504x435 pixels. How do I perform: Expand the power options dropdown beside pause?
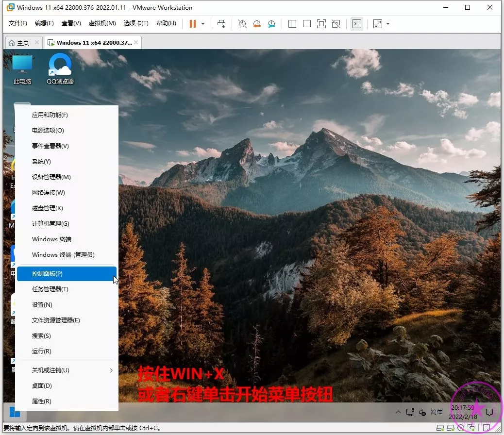203,24
